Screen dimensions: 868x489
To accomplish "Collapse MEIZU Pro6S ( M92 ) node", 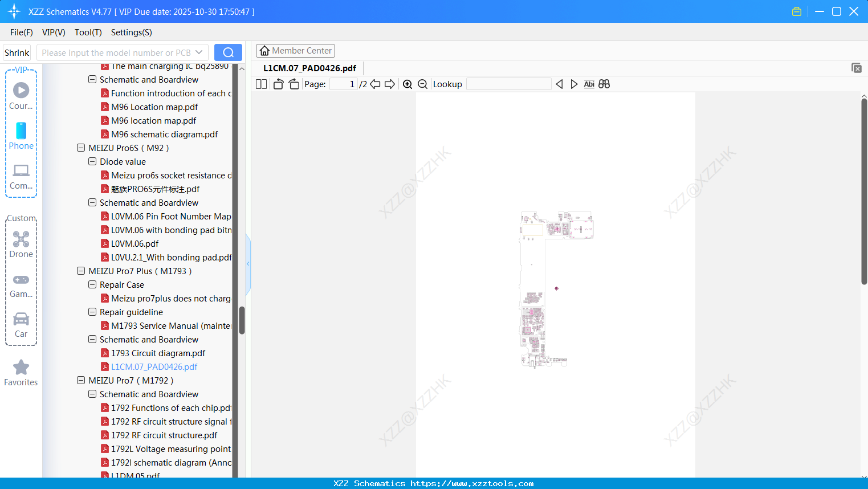I will [x=81, y=148].
